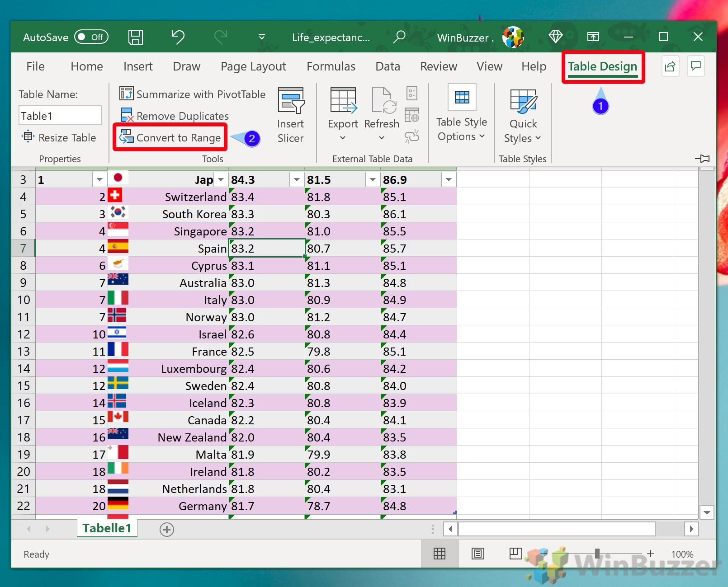
Task: Switch to Page Break Preview view
Action: tap(515, 554)
